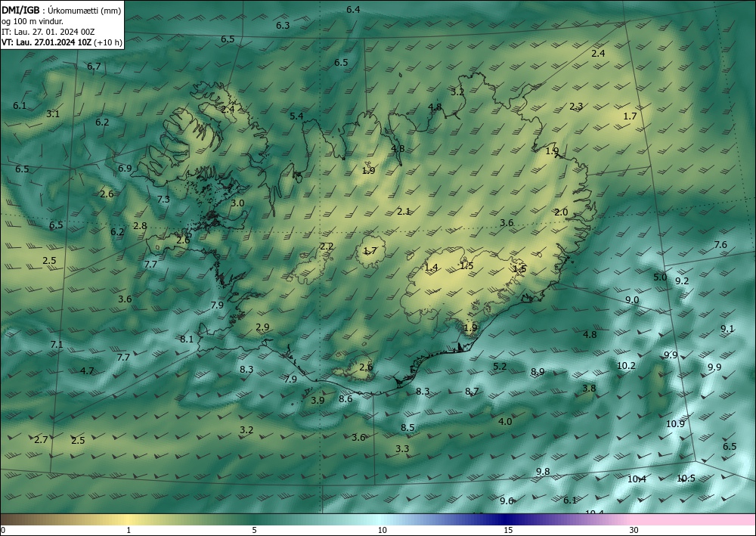Viewport: 756px width, 536px height.
Task: Click the 1.4 value on the glacier
Action: (431, 268)
